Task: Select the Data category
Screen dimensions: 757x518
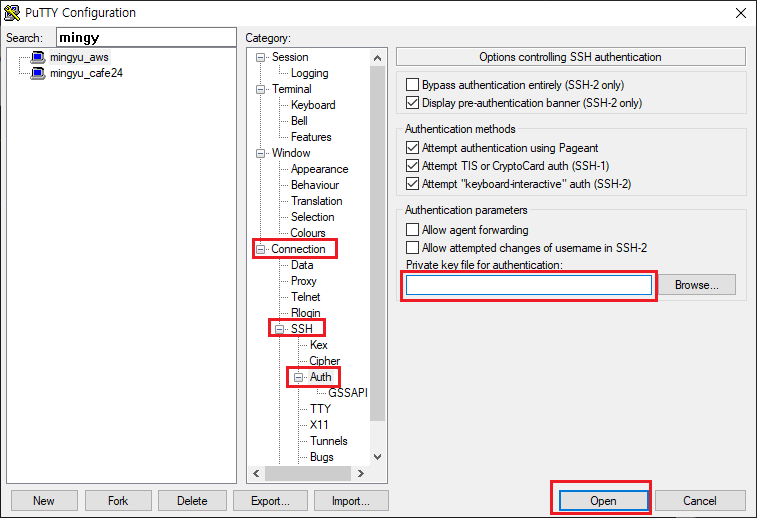Action: pos(302,265)
